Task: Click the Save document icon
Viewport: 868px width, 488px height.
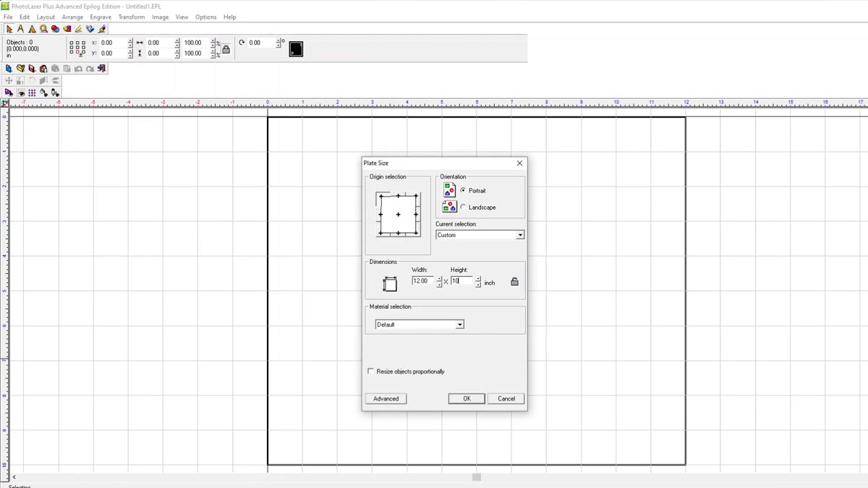Action: tap(31, 68)
